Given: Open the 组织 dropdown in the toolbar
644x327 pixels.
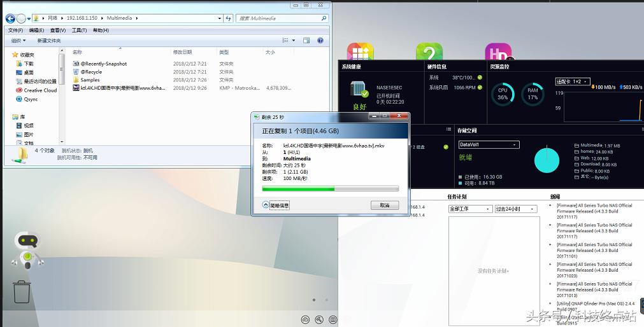Looking at the screenshot, I should click(18, 41).
